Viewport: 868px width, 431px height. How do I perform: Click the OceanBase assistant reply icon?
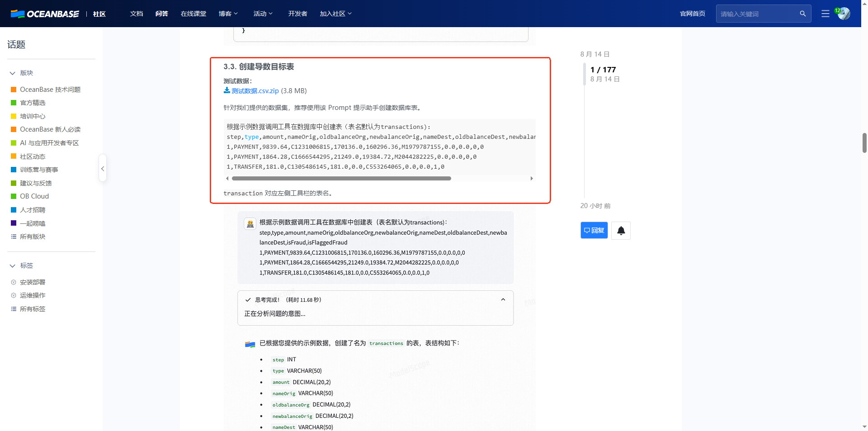(x=250, y=344)
